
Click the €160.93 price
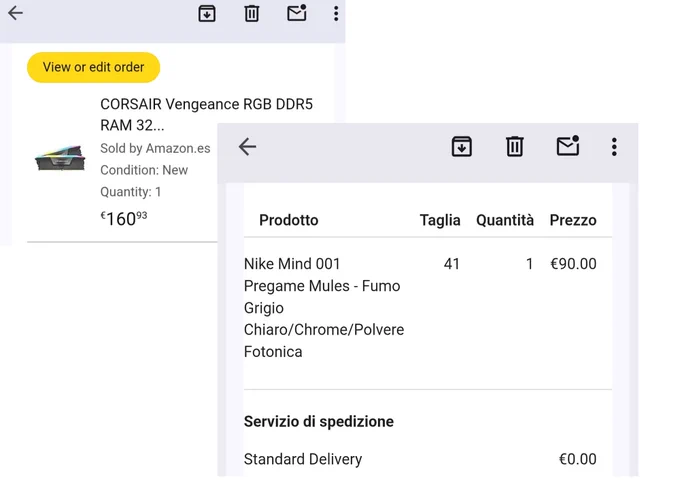pyautogui.click(x=124, y=219)
